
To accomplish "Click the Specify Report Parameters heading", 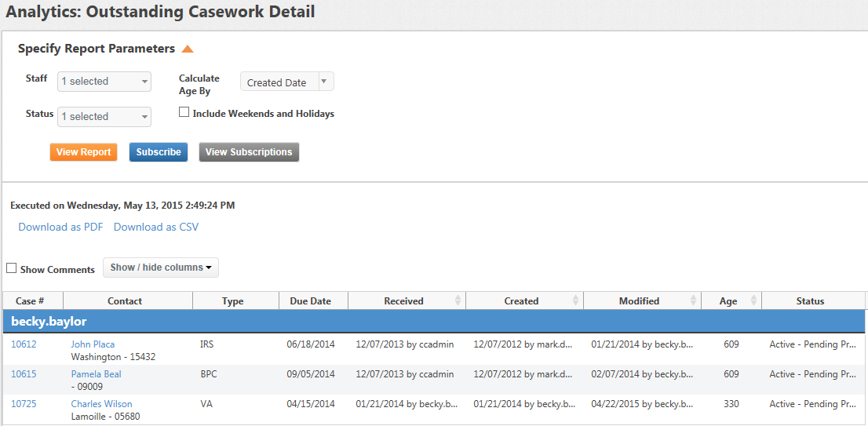I will [x=97, y=49].
